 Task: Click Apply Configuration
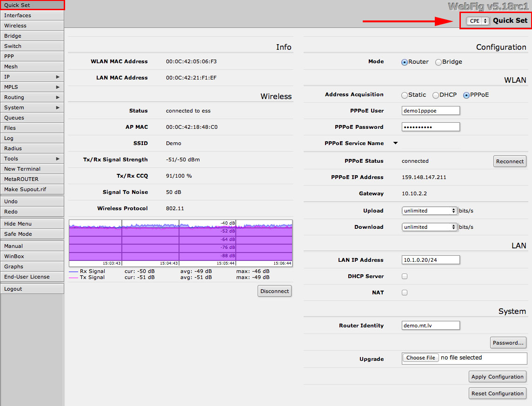coord(497,377)
